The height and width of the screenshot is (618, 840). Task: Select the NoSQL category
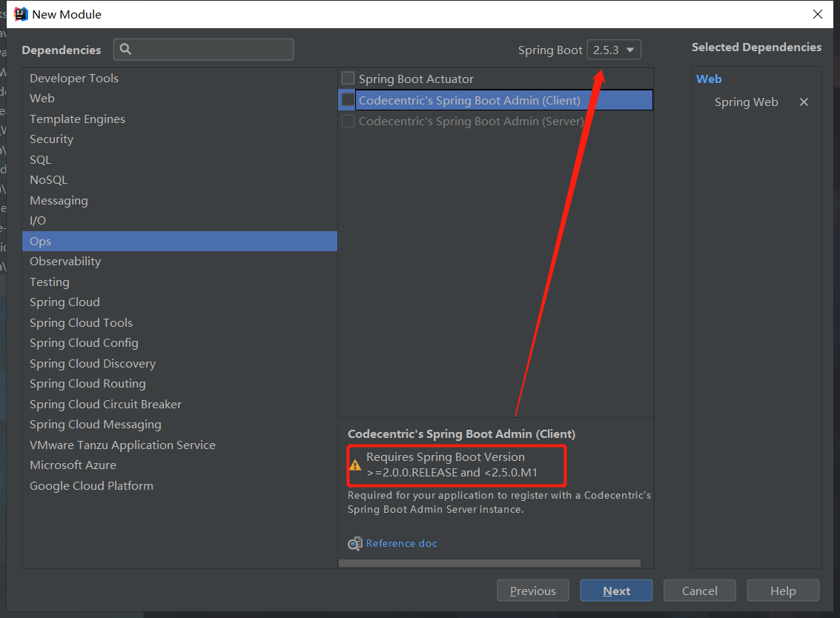(179, 180)
